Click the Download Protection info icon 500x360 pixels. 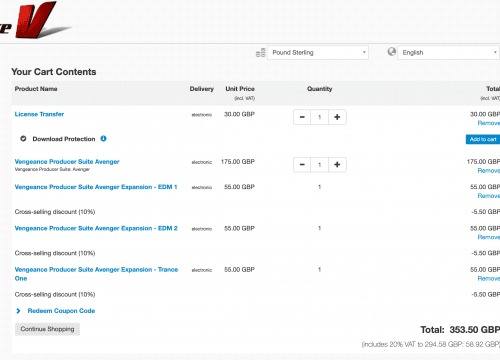tap(104, 139)
